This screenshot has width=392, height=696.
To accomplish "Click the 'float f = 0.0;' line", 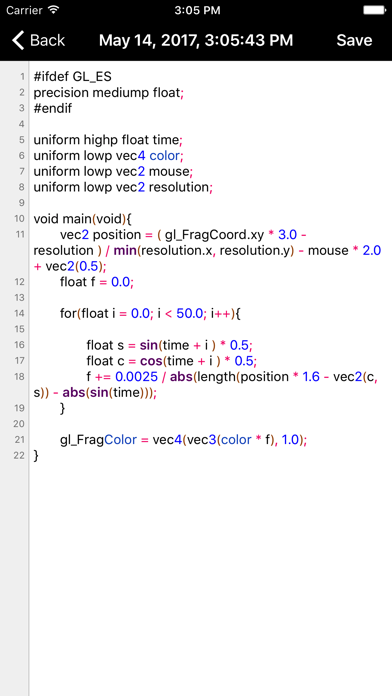I will point(97,282).
